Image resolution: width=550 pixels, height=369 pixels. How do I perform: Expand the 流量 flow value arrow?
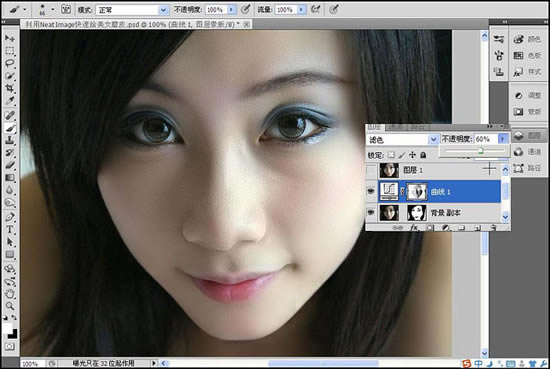tap(301, 10)
